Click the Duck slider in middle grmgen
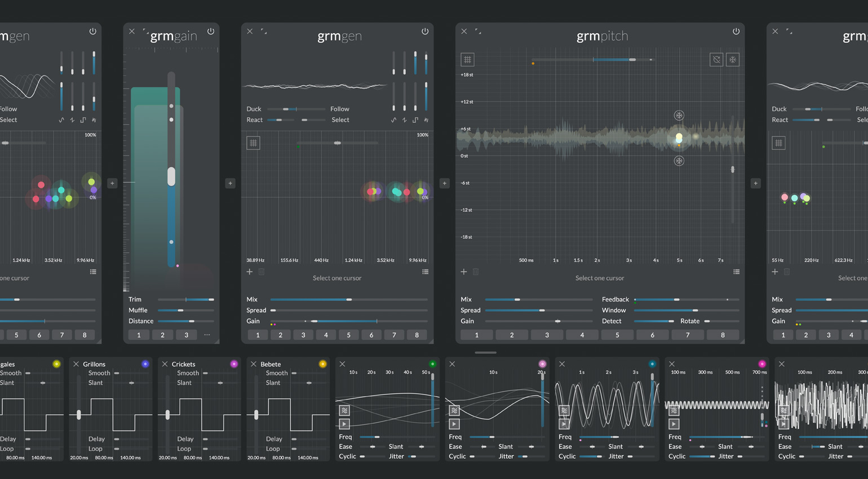This screenshot has width=868, height=479. pos(296,109)
